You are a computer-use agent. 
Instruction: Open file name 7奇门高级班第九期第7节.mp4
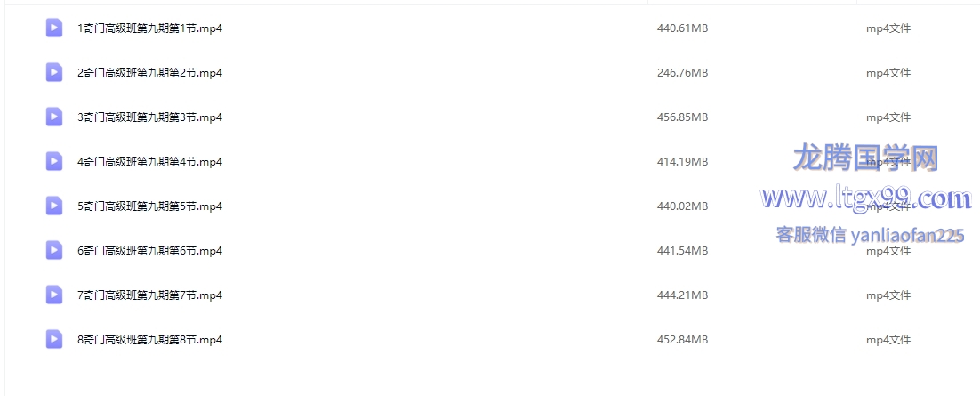(150, 295)
